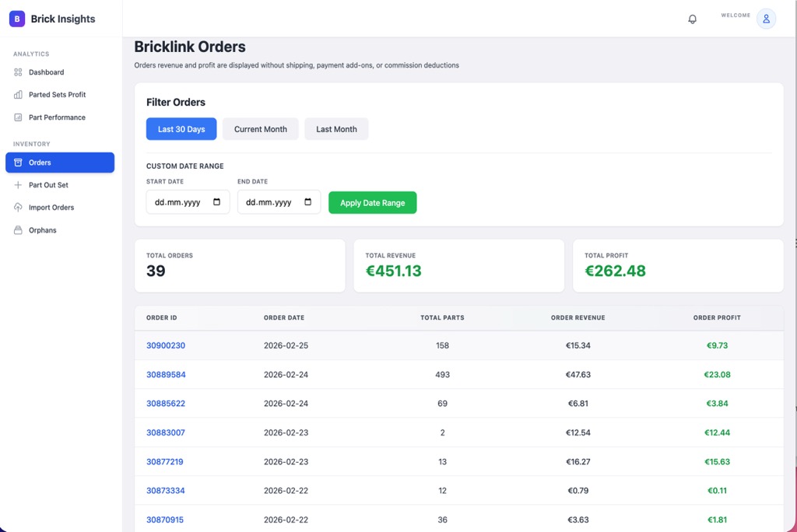The height and width of the screenshot is (532, 797).
Task: Open the end date calendar picker
Action: [307, 202]
